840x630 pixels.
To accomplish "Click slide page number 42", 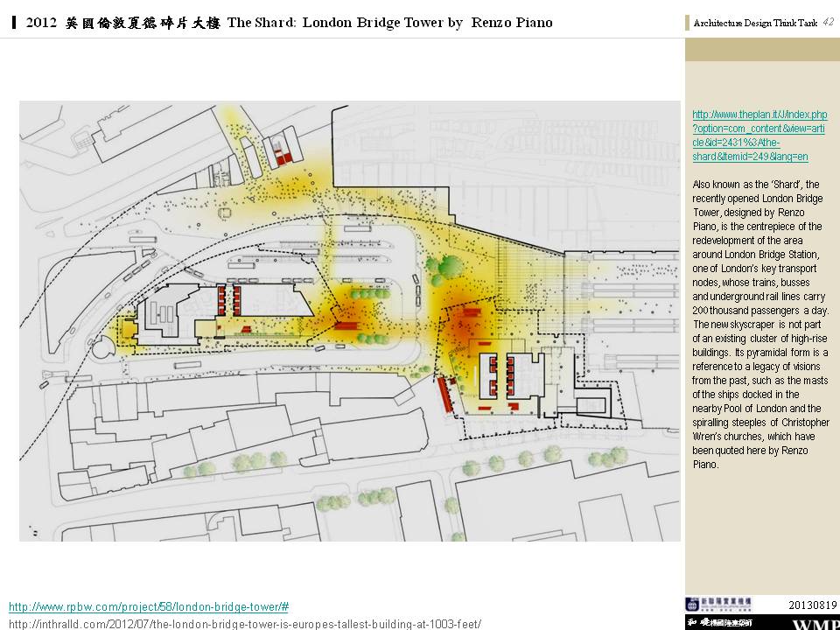I will [x=828, y=22].
